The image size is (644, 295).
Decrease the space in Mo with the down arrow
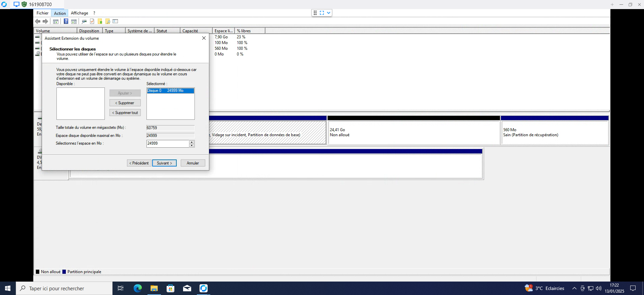click(191, 145)
